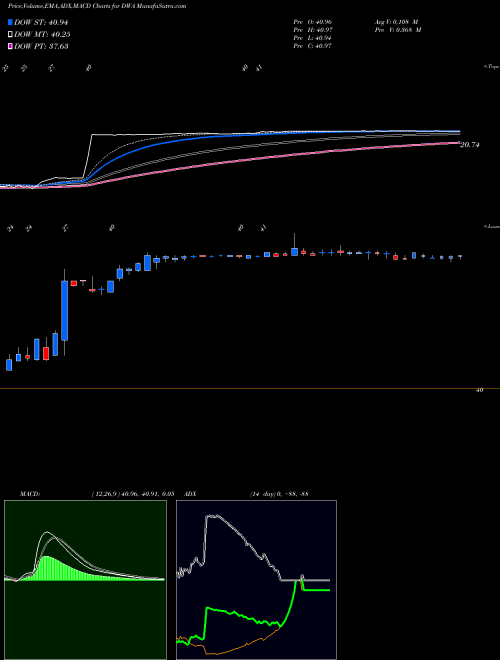Click the ADX '(14 day) 0, +88, -88' values
The height and width of the screenshot is (660, 500).
click(278, 494)
